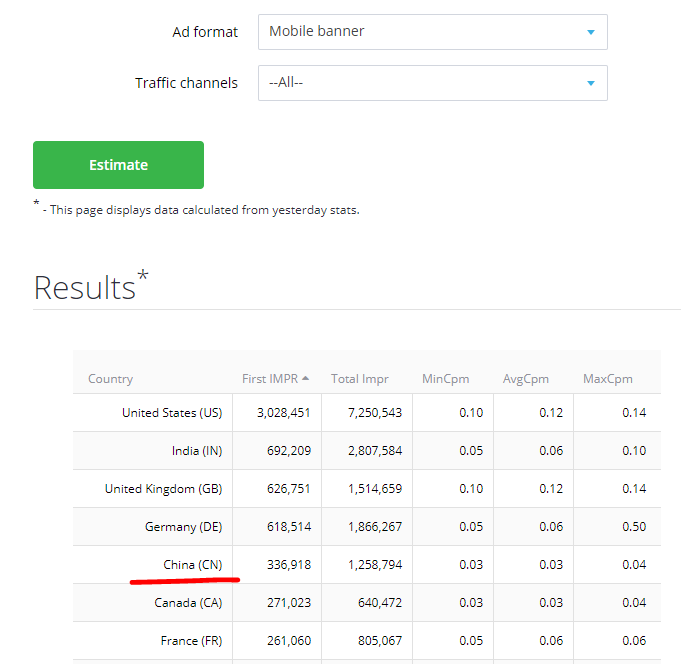Image resolution: width=681 pixels, height=664 pixels.
Task: Click the Germany (DE) country cell
Action: click(x=183, y=527)
